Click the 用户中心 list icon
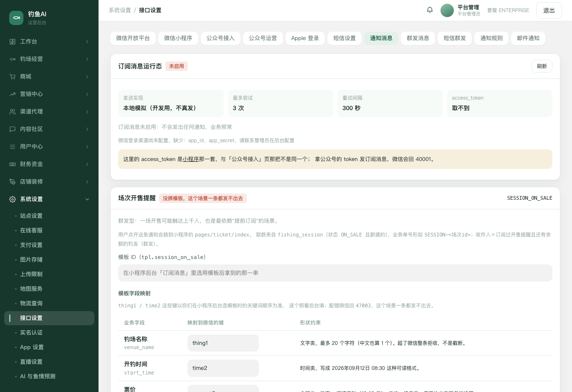The height and width of the screenshot is (392, 572). tap(13, 147)
